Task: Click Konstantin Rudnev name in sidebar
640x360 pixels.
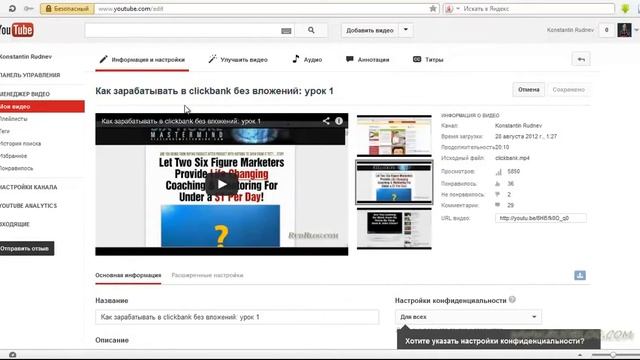Action: (x=26, y=57)
